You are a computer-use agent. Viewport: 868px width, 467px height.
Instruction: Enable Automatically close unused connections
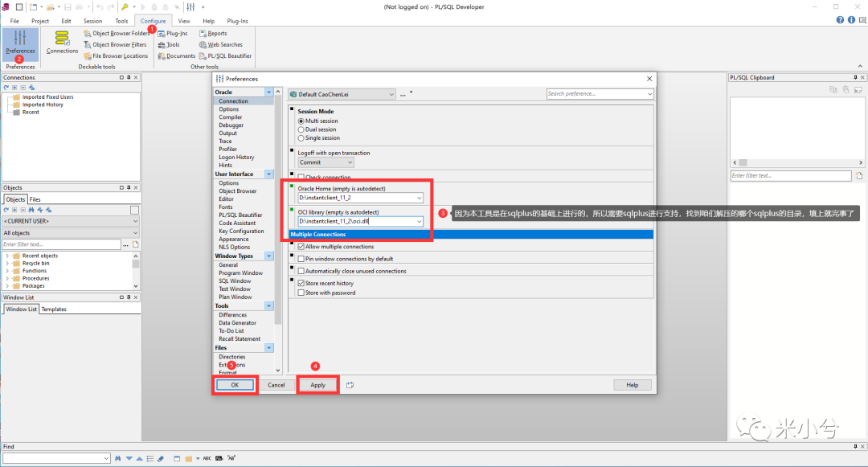(301, 271)
